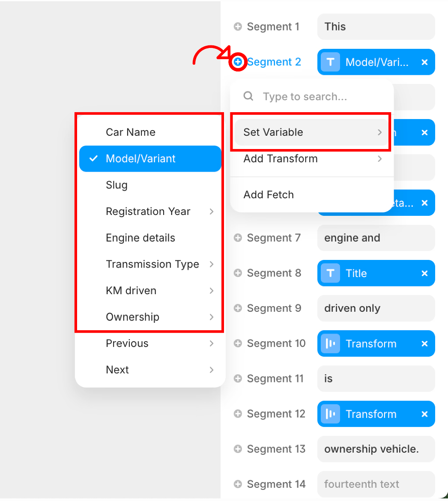This screenshot has width=448, height=501.
Task: Open the Set Variable submenu
Action: pyautogui.click(x=311, y=132)
